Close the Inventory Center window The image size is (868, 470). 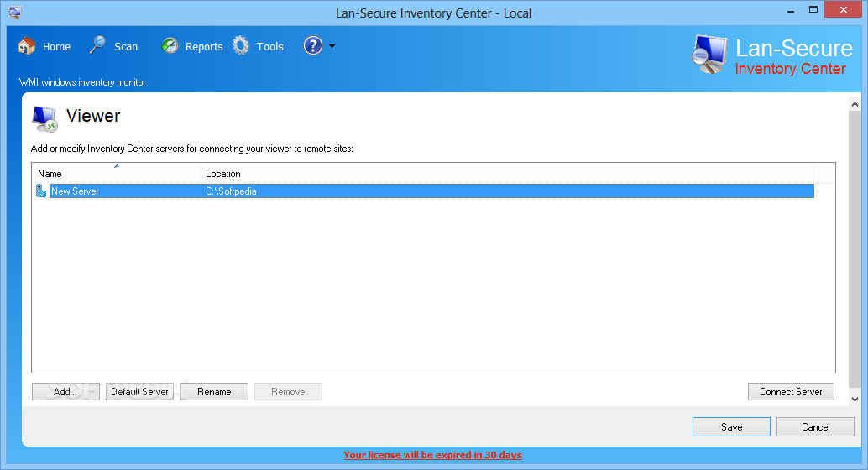(x=843, y=10)
